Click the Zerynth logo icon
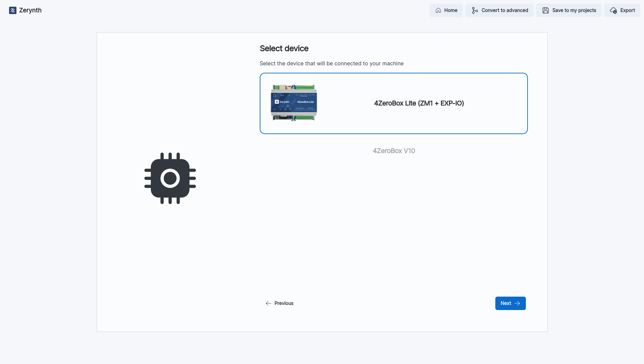644x364 pixels. pos(13,10)
